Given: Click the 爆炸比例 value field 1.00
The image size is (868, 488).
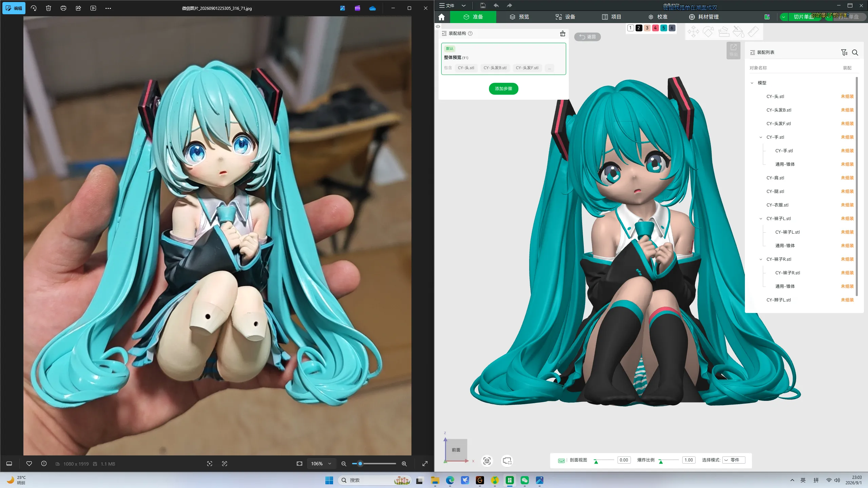Looking at the screenshot, I should pos(689,460).
